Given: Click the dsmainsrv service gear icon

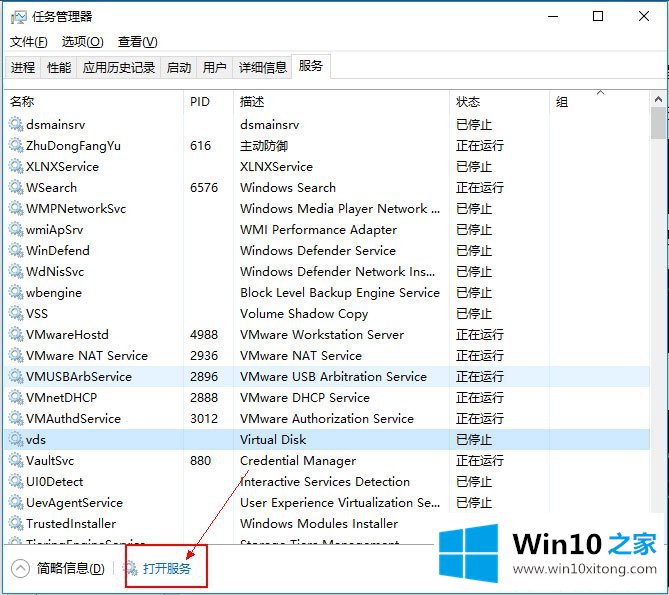Looking at the screenshot, I should (16, 124).
